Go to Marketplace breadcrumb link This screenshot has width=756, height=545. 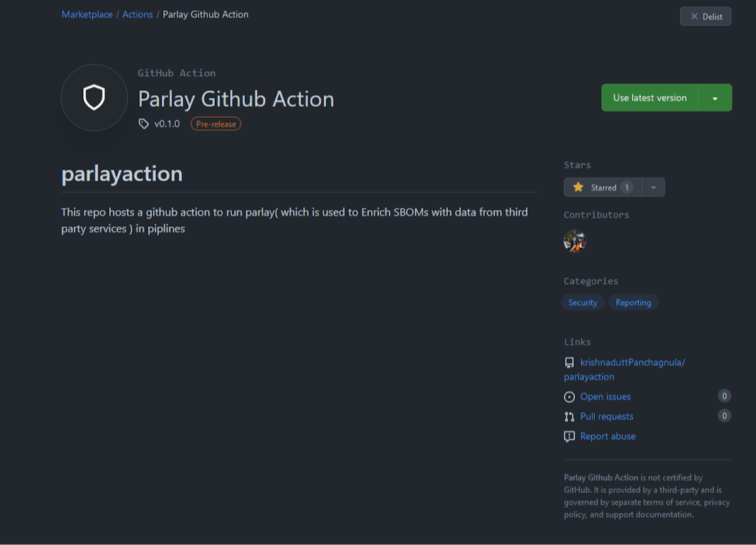pos(87,14)
